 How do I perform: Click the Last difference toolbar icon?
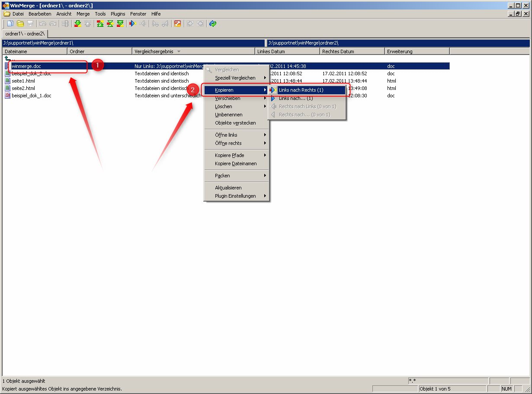pyautogui.click(x=120, y=23)
